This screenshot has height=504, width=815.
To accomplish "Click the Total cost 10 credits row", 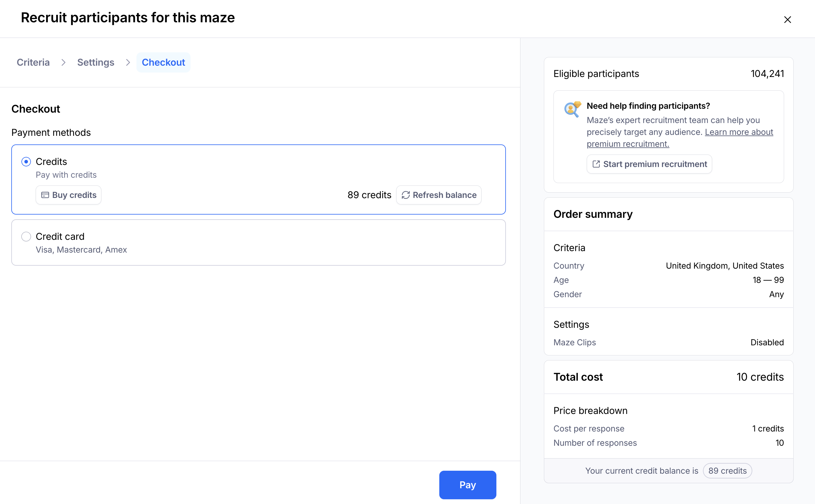I will (x=668, y=377).
